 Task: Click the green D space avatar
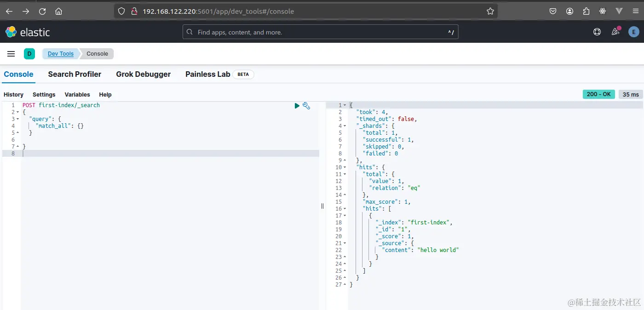tap(29, 54)
